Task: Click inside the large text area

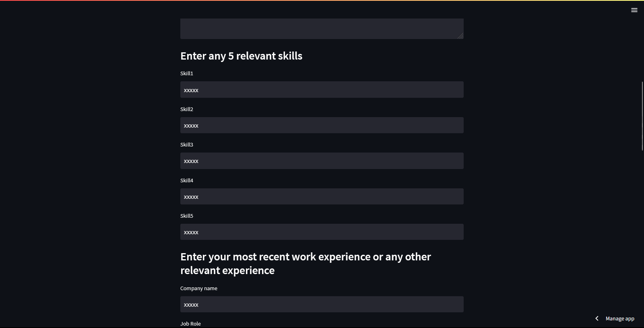Action: click(x=322, y=27)
